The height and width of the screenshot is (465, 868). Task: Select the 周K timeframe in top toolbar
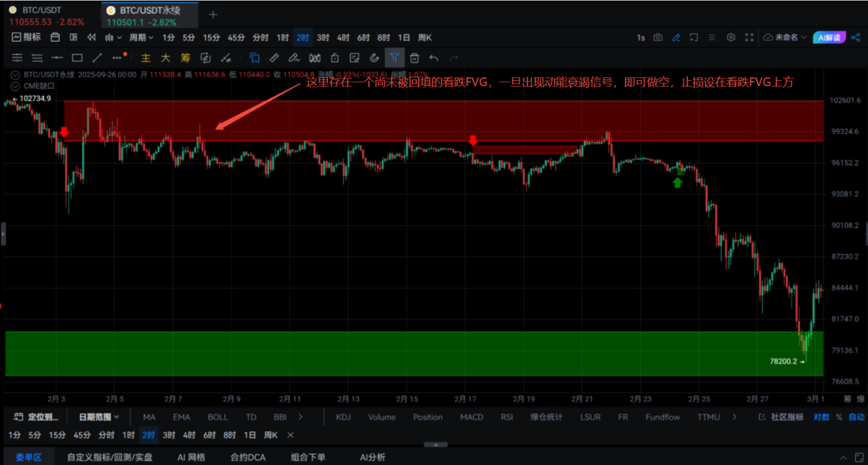424,38
